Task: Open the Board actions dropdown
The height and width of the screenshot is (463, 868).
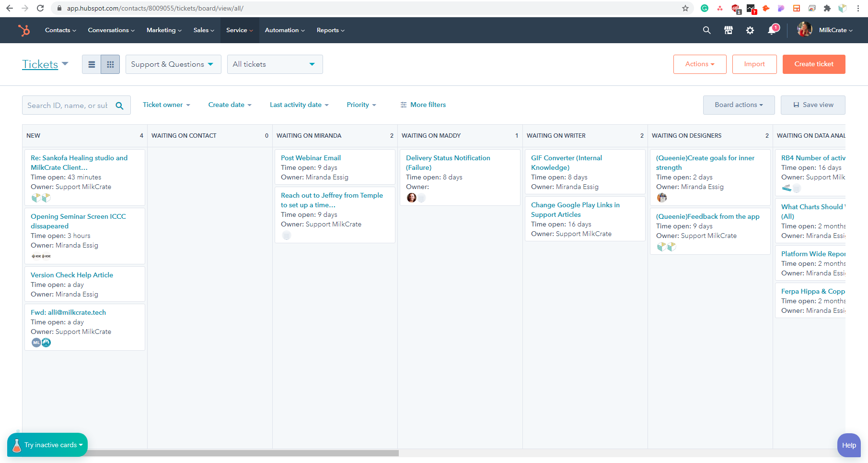Action: pyautogui.click(x=739, y=105)
